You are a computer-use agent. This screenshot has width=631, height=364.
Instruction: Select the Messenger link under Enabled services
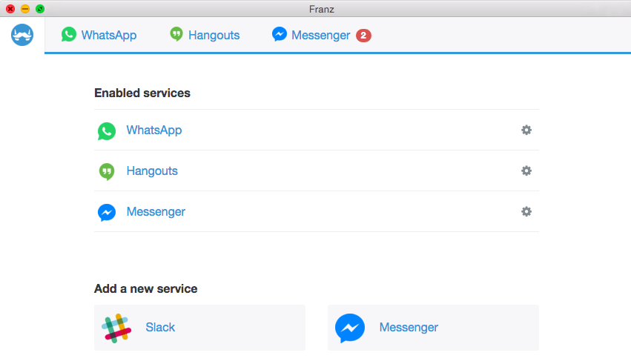point(156,212)
